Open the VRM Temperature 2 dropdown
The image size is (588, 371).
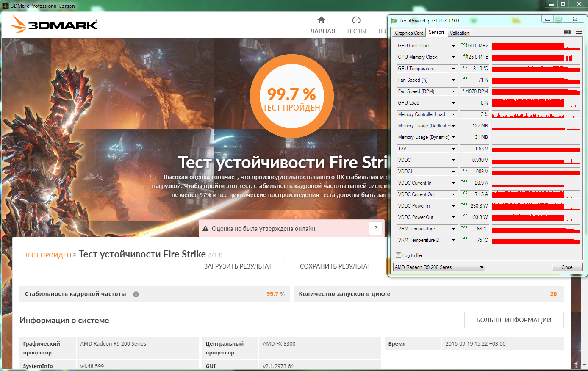(x=453, y=240)
